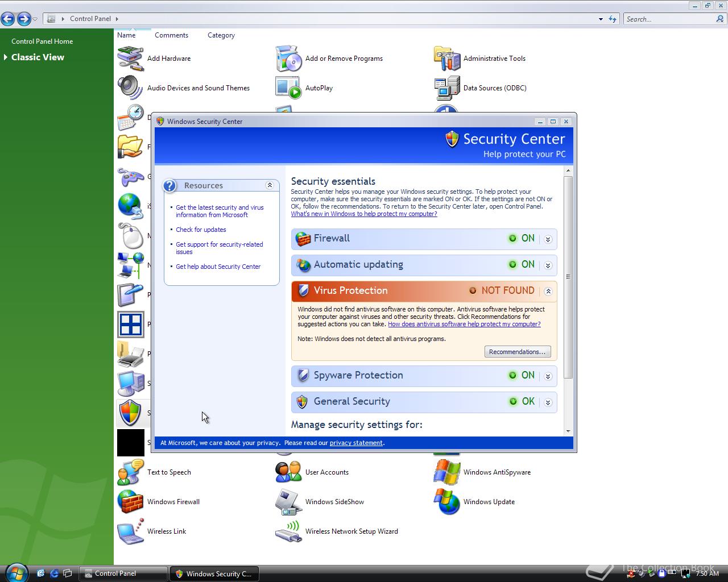Open Administrative Tools icon

click(x=446, y=59)
